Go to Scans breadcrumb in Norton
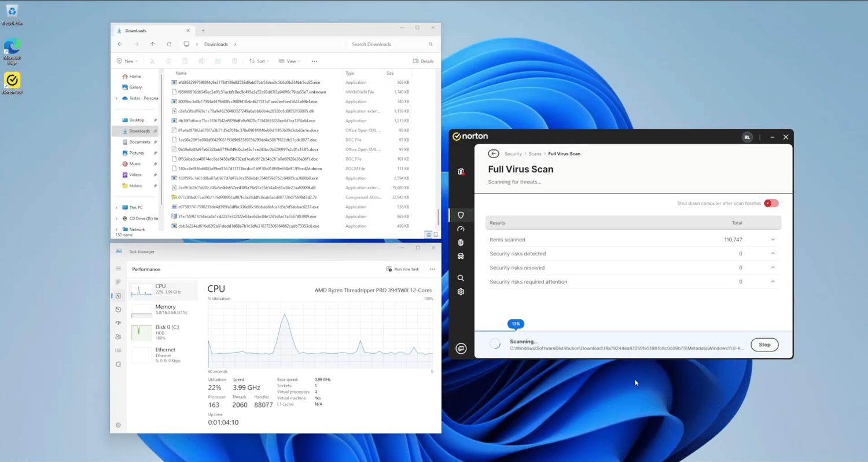The width and height of the screenshot is (868, 462). tap(535, 154)
